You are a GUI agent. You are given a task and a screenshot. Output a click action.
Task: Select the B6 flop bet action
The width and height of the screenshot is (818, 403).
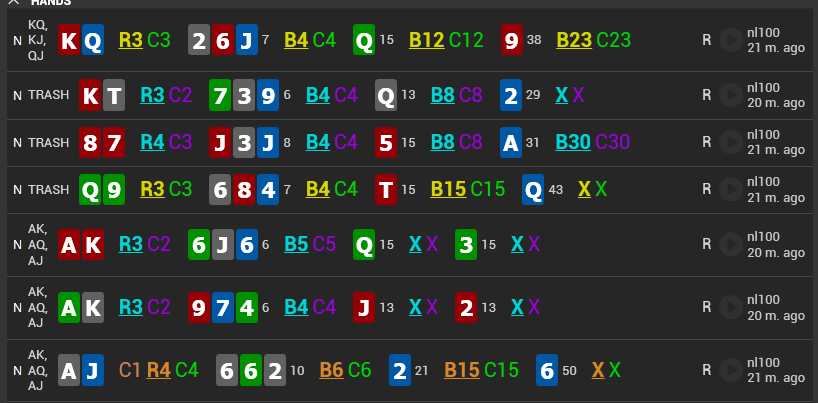331,370
